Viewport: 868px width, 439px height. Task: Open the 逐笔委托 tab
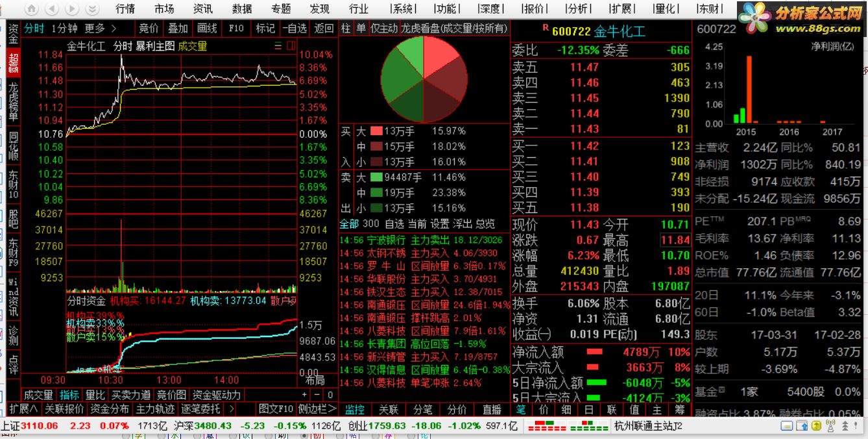point(200,408)
